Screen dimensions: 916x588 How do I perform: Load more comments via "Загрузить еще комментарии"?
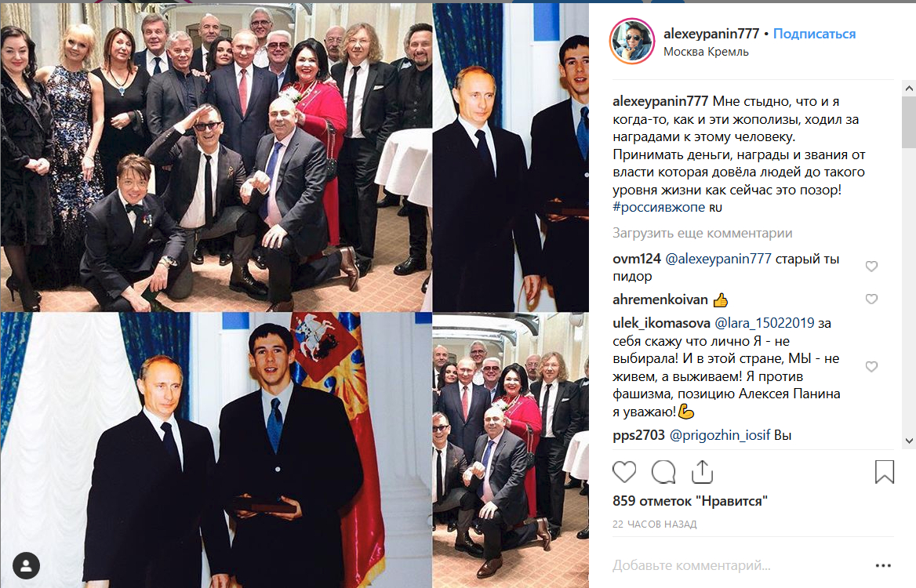point(702,233)
